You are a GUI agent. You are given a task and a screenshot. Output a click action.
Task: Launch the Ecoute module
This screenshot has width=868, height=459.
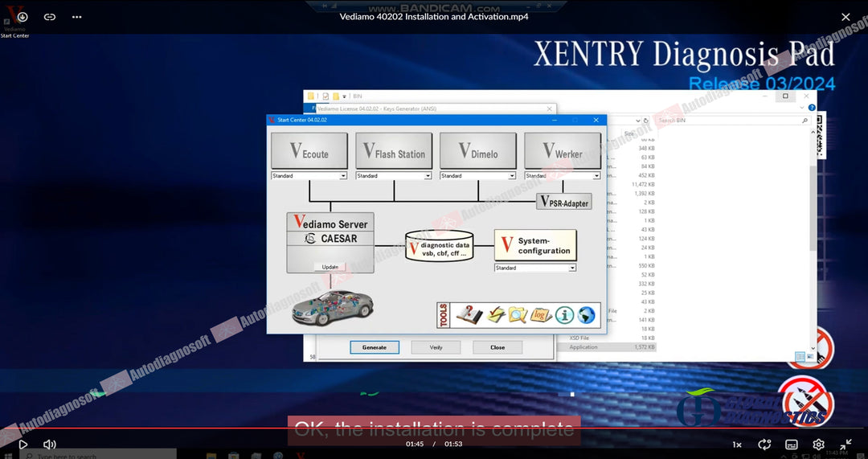tap(309, 150)
